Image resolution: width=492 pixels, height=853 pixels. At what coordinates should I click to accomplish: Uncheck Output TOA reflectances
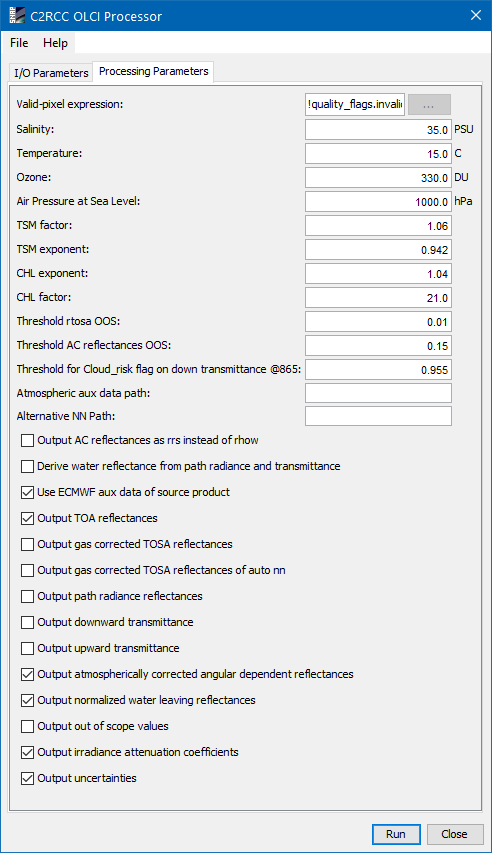pos(27,518)
